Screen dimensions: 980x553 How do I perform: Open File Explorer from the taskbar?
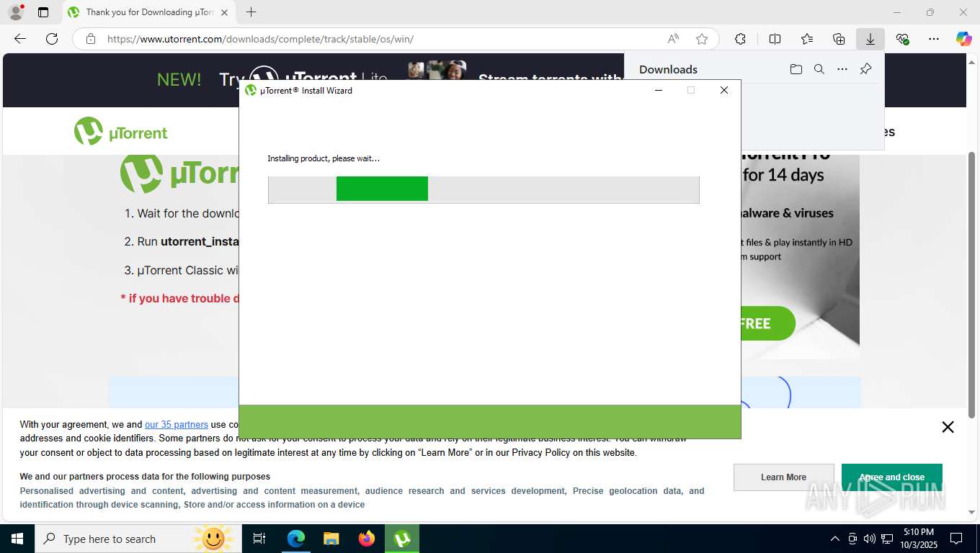331,539
